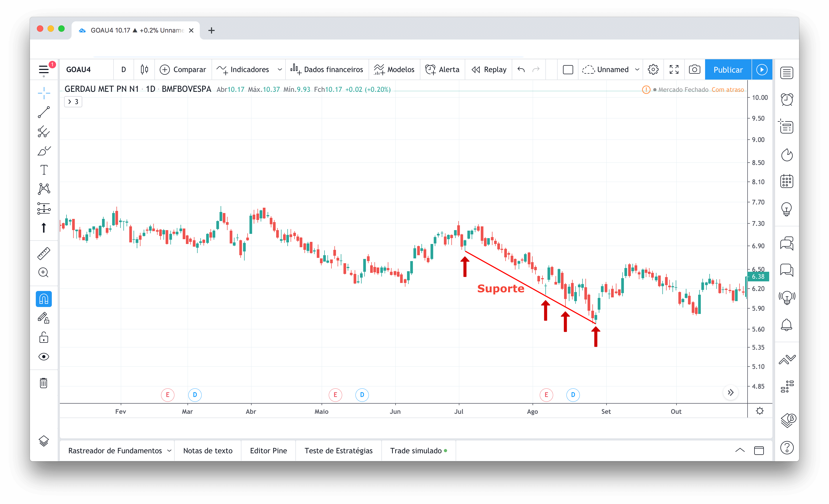Select the ruler measure tool
The width and height of the screenshot is (829, 504).
click(44, 253)
